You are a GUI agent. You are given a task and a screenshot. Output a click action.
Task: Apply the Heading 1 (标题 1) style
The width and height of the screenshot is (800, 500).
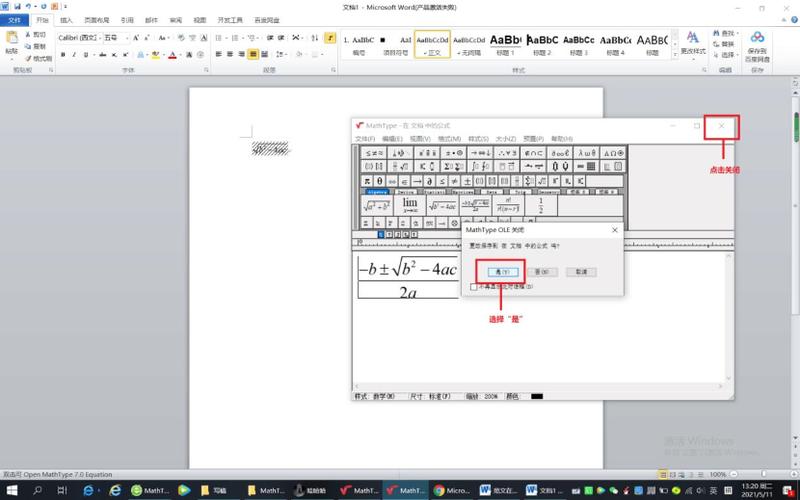(x=506, y=44)
